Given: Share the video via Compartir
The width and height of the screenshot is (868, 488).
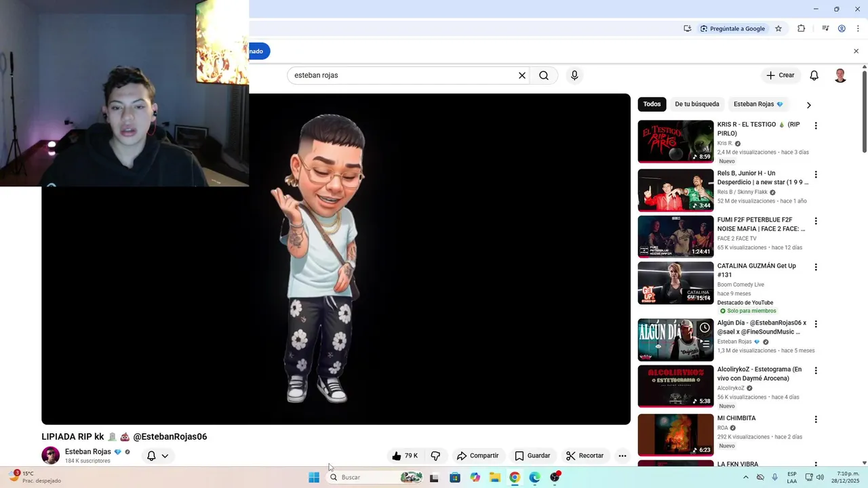Looking at the screenshot, I should click(x=477, y=455).
